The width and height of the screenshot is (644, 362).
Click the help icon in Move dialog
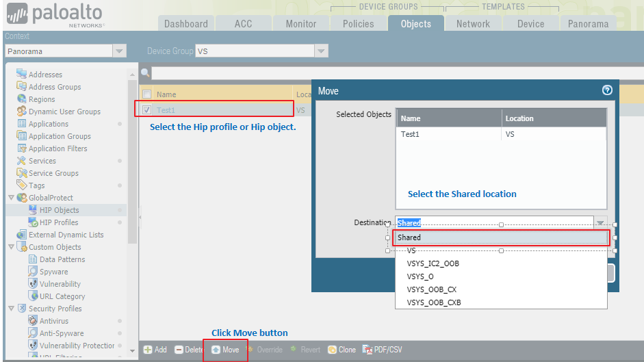[x=606, y=90]
